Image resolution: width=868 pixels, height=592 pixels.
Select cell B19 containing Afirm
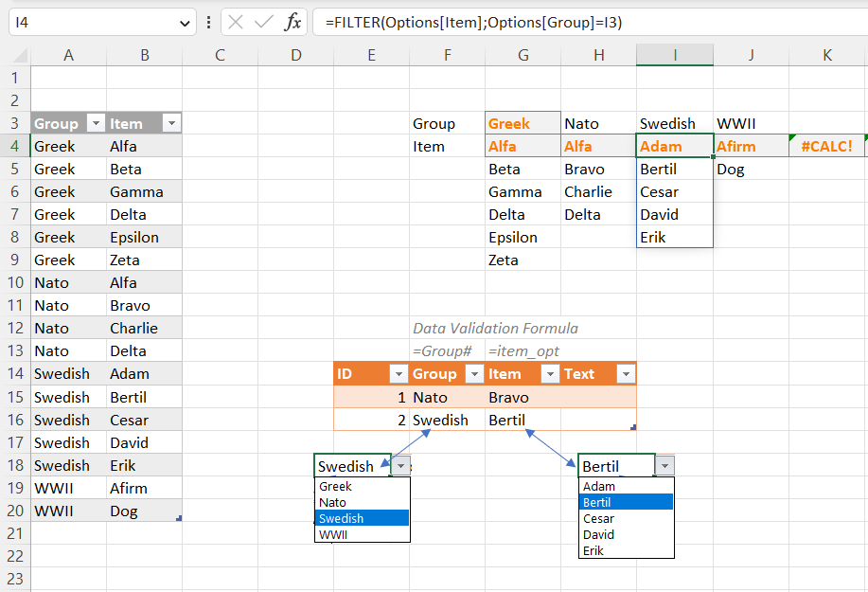pos(145,488)
